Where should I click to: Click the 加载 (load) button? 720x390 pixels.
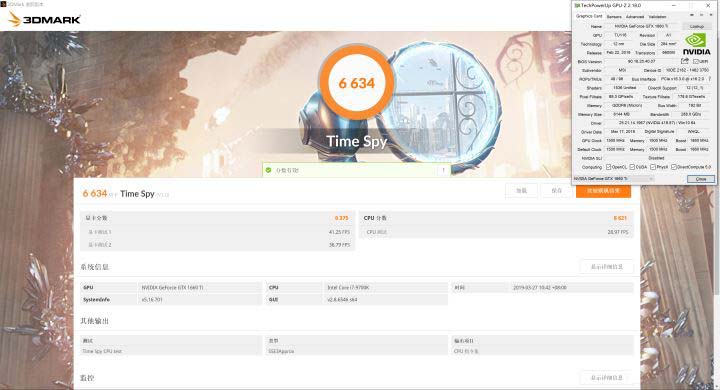click(x=521, y=191)
